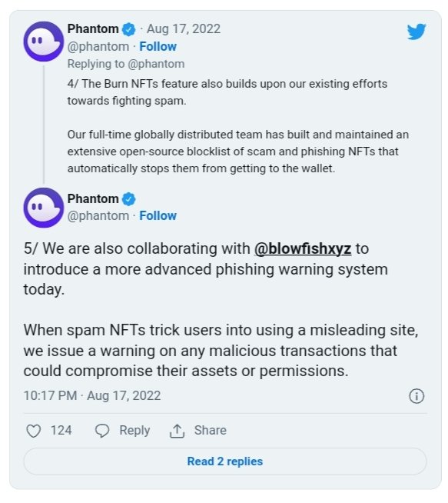Click verified badge beside top Phantom name

[x=129, y=29]
